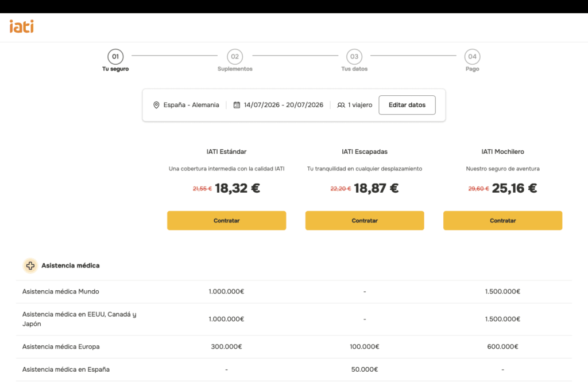Click the 18,87 € price

[x=376, y=188]
